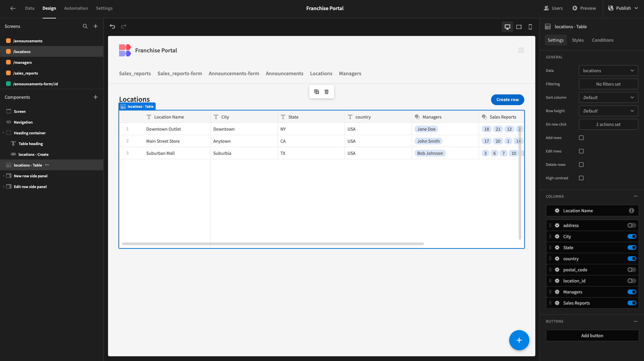
Task: Open settings gear for City column
Action: (x=557, y=236)
